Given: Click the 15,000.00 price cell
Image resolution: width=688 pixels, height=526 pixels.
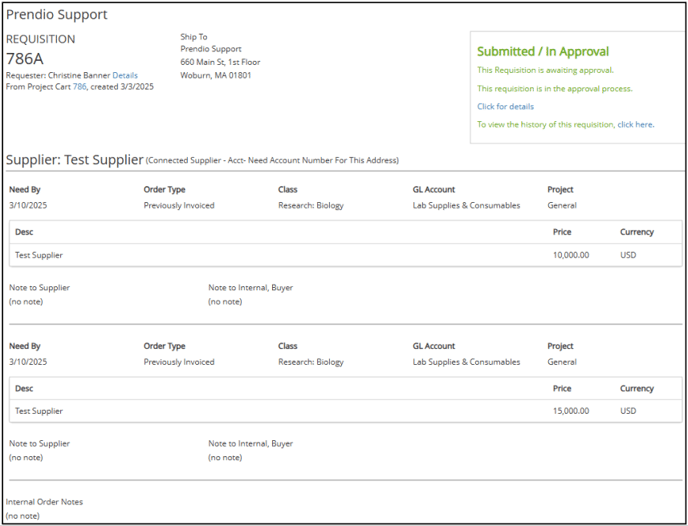Looking at the screenshot, I should pos(571,411).
